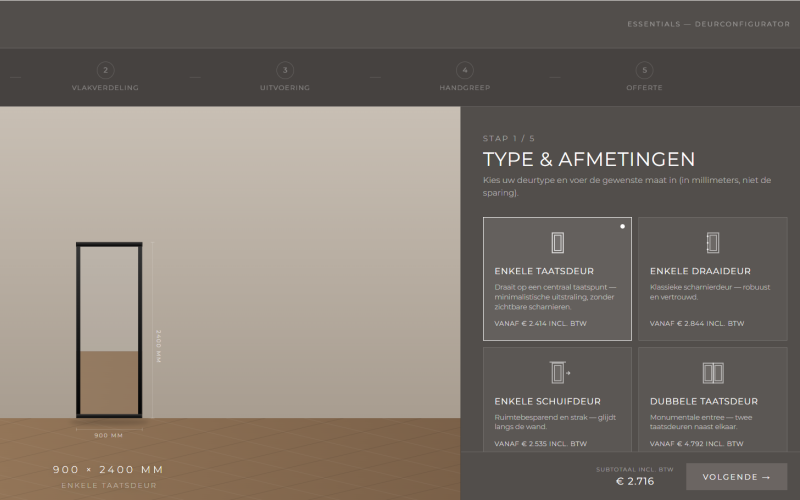Select the Enkele Taatsdeur door icon
Screen dimensions: 800x500
click(558, 243)
